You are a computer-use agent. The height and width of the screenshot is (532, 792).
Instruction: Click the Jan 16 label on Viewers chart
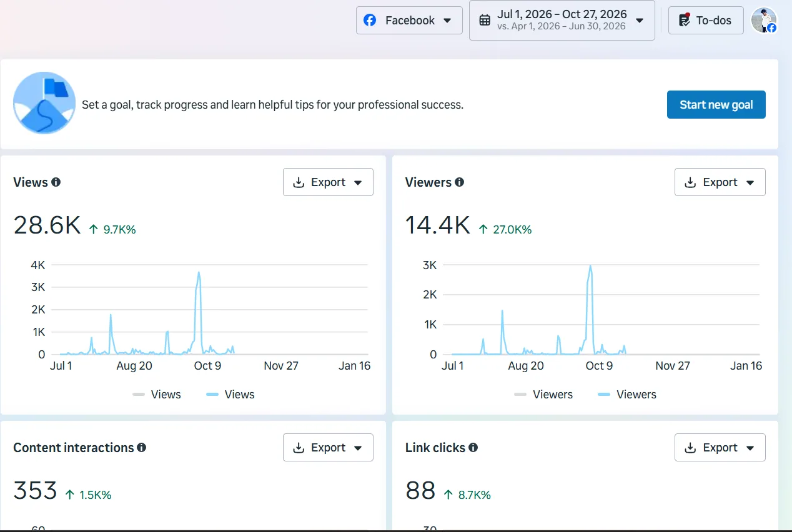pos(746,366)
